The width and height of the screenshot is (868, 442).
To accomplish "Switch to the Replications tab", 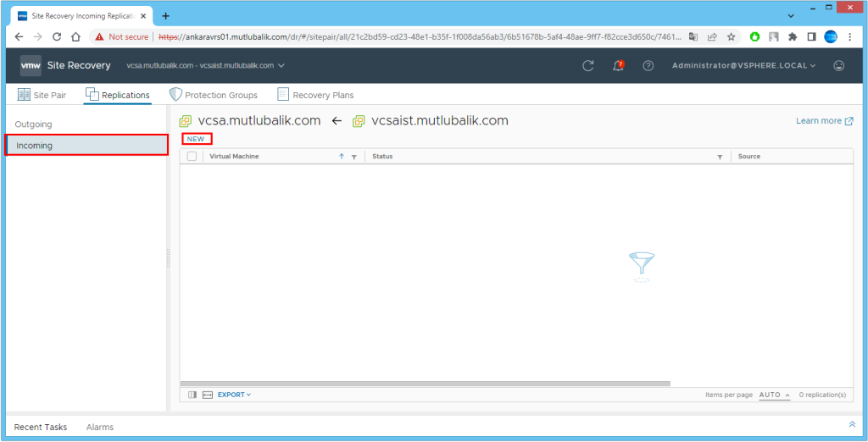I will (x=118, y=95).
